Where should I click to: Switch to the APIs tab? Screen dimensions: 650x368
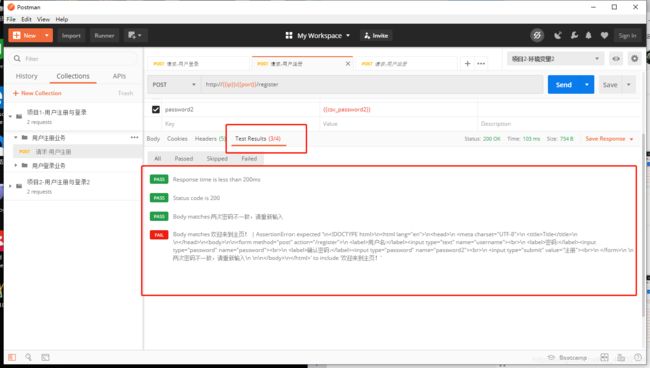tap(119, 76)
